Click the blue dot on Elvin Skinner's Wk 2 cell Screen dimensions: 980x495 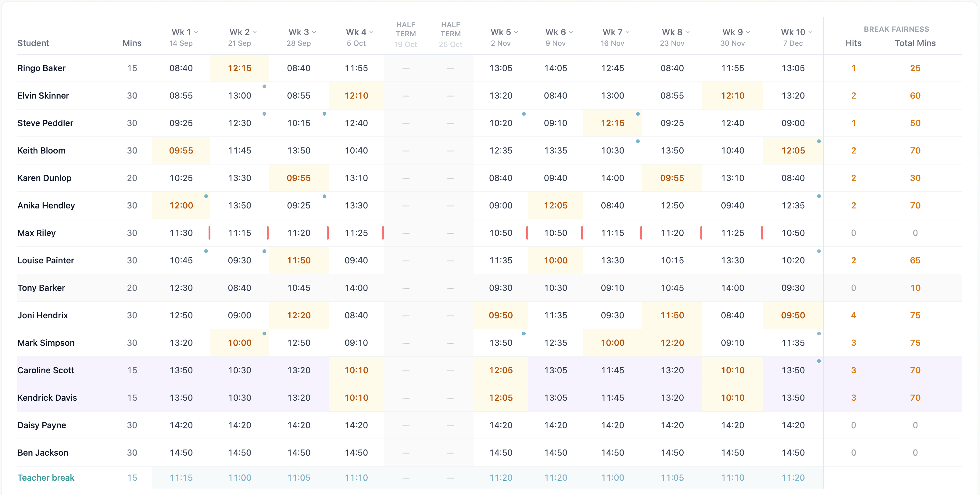[x=264, y=86]
